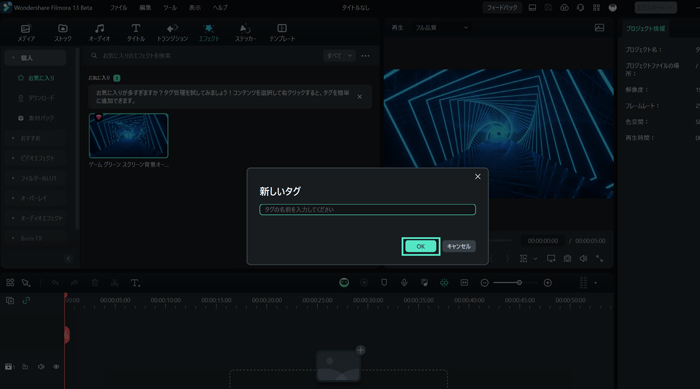Mute the video track speaker icon
700x389 pixels.
(41, 367)
